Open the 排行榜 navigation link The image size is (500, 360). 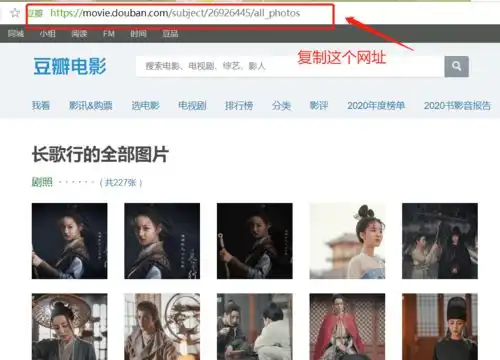click(239, 105)
